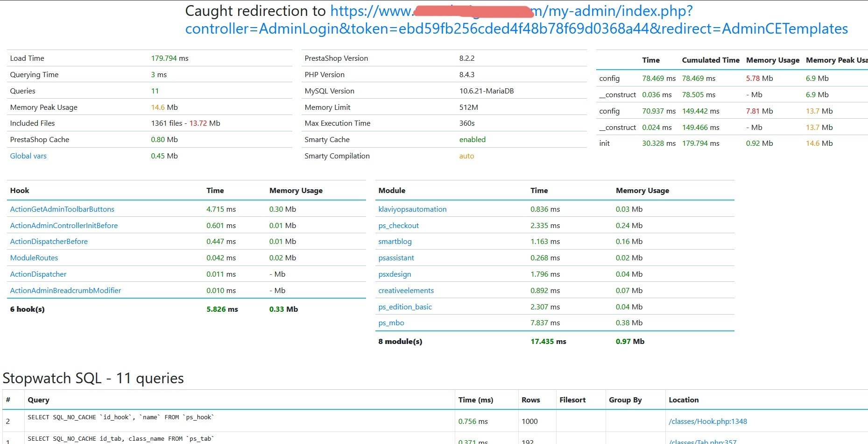This screenshot has width=868, height=444.
Task: Select the Module table column header
Action: [392, 191]
